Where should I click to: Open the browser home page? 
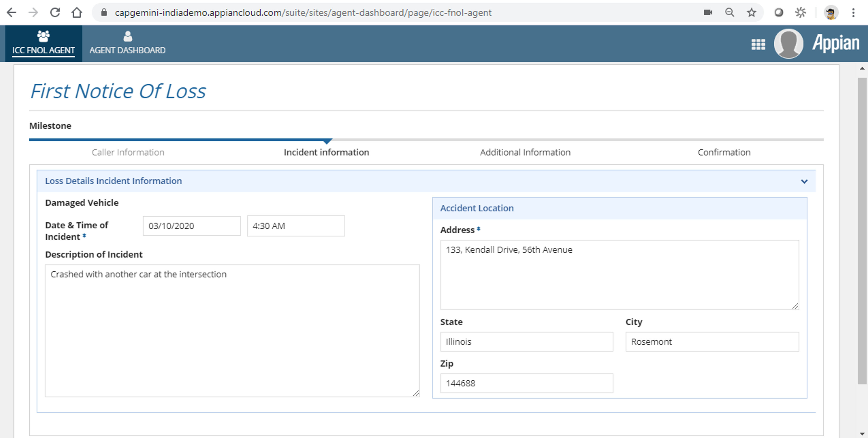tap(77, 12)
